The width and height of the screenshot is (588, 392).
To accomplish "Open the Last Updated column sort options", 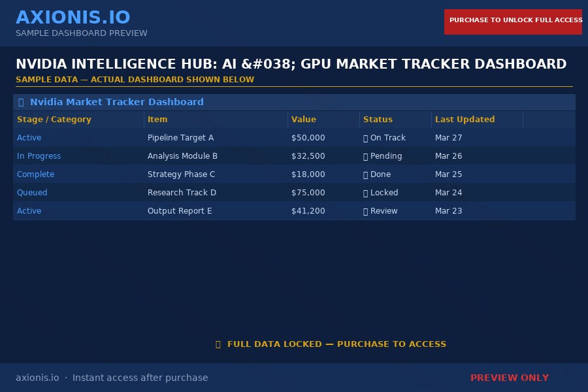I will coord(465,120).
